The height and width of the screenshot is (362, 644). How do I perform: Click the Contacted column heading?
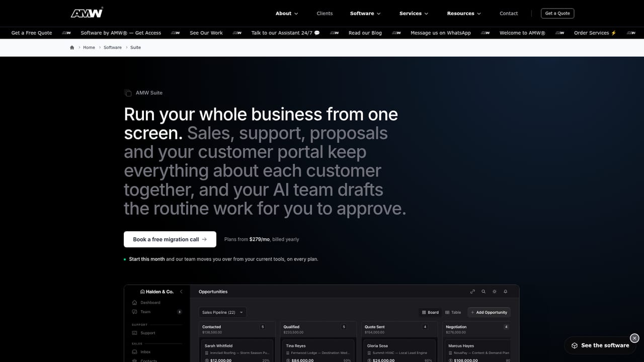click(212, 327)
